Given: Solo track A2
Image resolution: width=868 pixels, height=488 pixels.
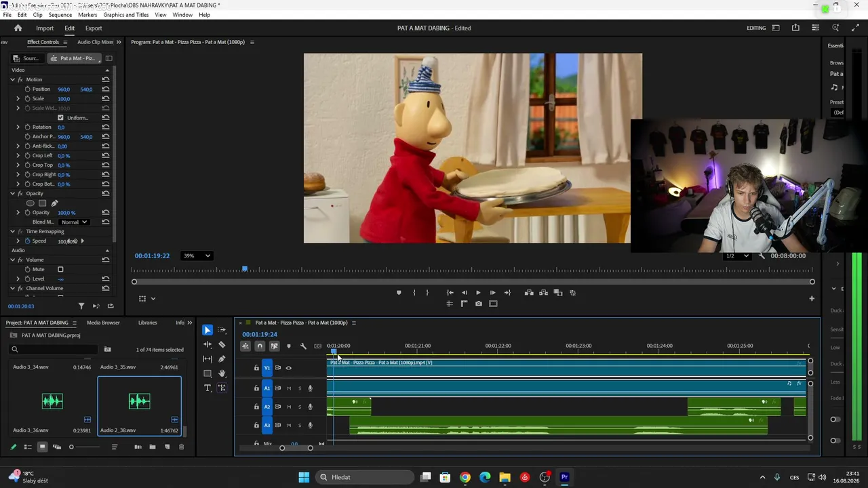Looking at the screenshot, I should 300,407.
